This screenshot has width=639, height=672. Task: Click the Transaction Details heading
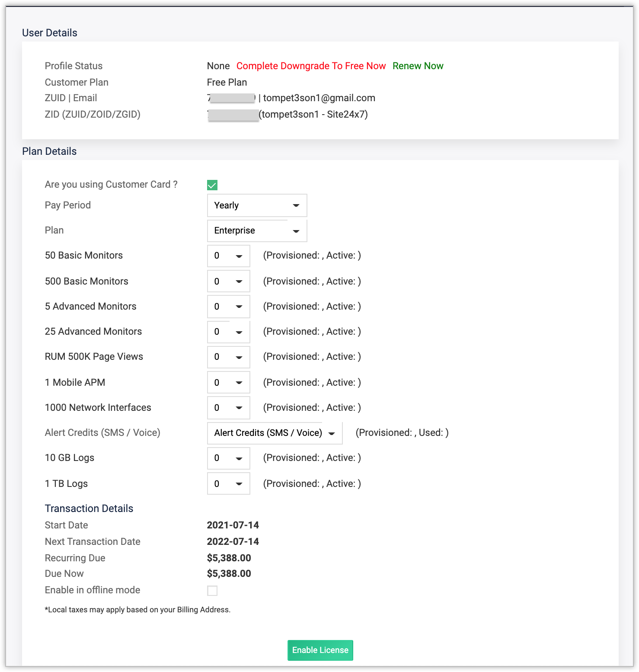click(89, 509)
